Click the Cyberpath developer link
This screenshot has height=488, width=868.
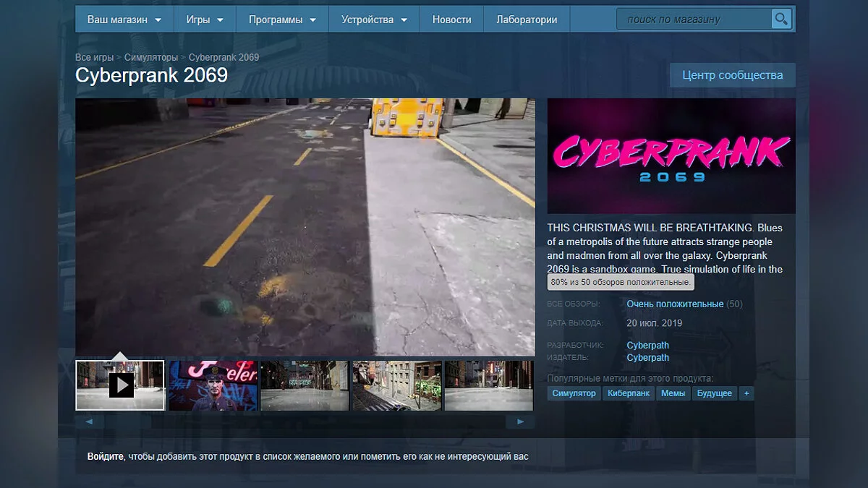tap(647, 346)
